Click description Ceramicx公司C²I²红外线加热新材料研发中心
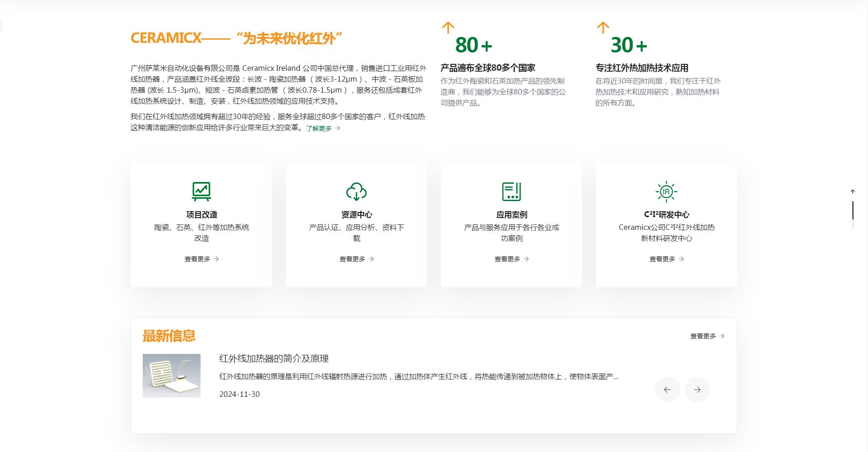868x452 pixels. [666, 233]
